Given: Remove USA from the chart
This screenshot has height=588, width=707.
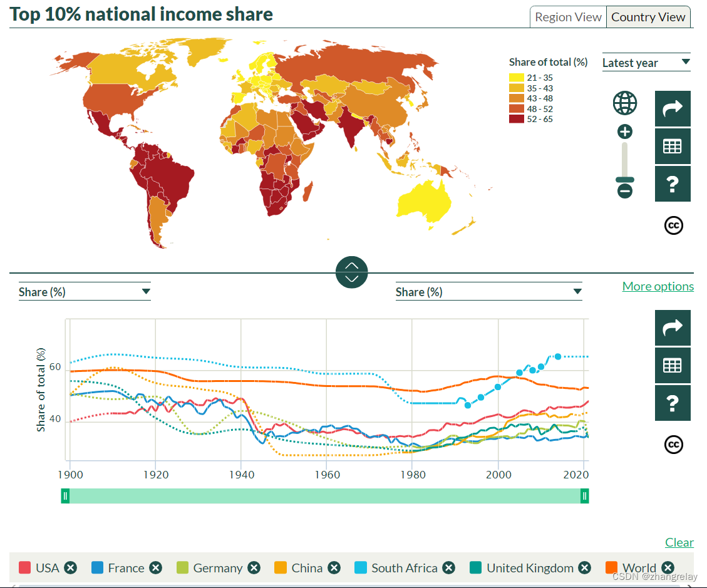Looking at the screenshot, I should [x=70, y=568].
